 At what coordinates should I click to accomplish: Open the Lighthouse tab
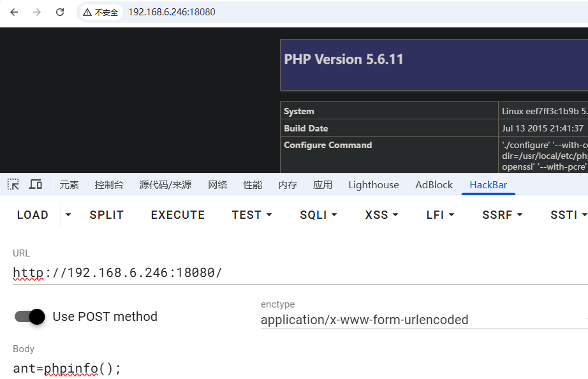pyautogui.click(x=373, y=185)
